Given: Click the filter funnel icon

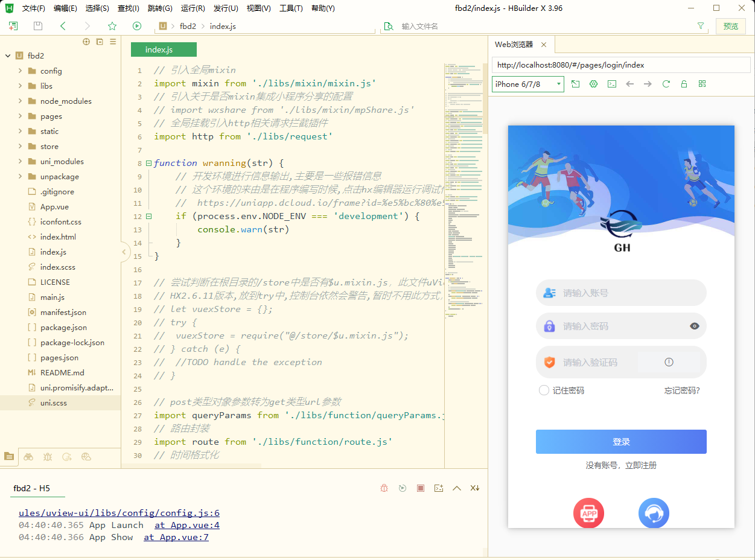Looking at the screenshot, I should pyautogui.click(x=700, y=26).
